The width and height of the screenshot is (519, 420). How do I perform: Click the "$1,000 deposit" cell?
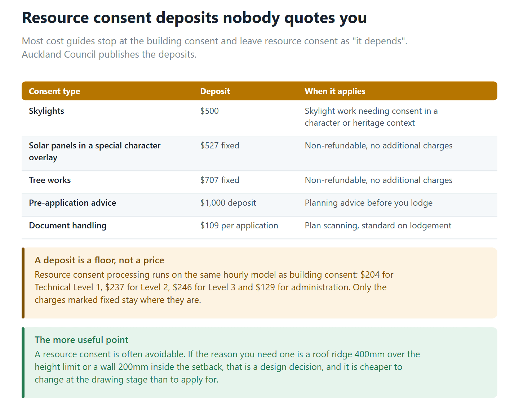click(x=228, y=203)
